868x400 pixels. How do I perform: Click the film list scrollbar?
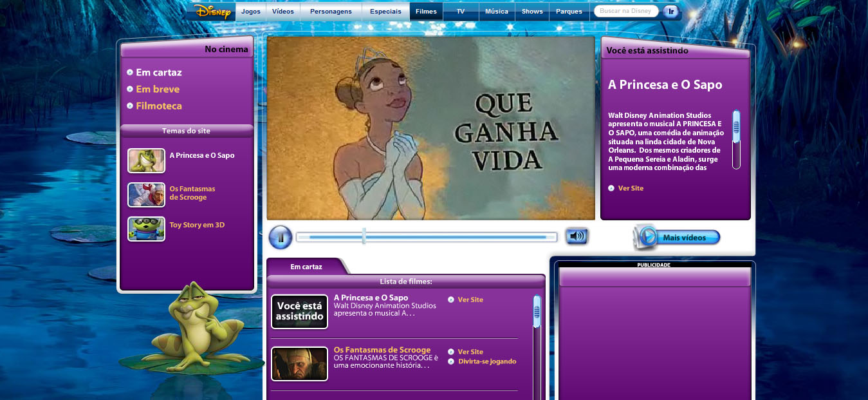click(537, 347)
